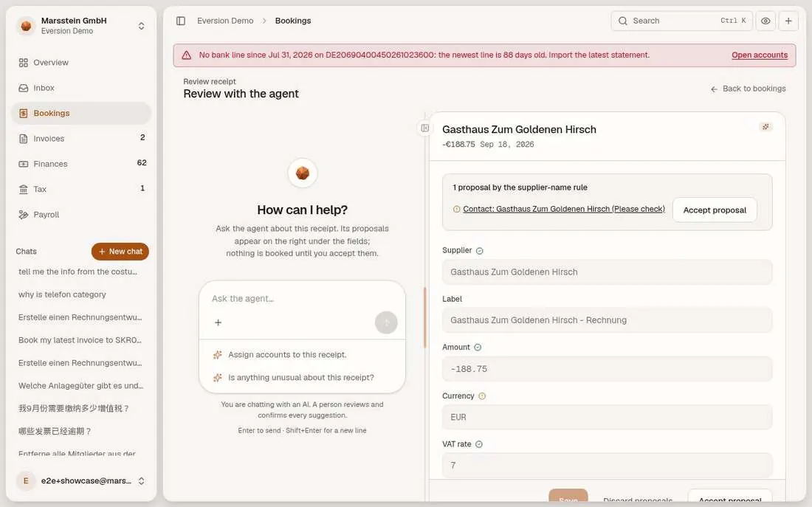Screen dimensions: 812x507
Task: Click the plus attachment icon in chat box
Action: (x=218, y=323)
